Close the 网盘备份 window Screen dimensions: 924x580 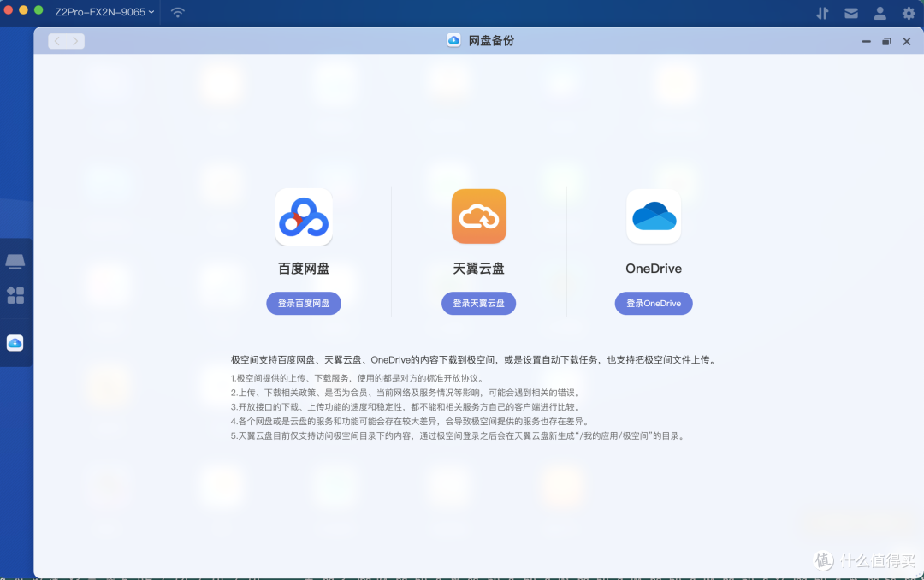pyautogui.click(x=907, y=41)
